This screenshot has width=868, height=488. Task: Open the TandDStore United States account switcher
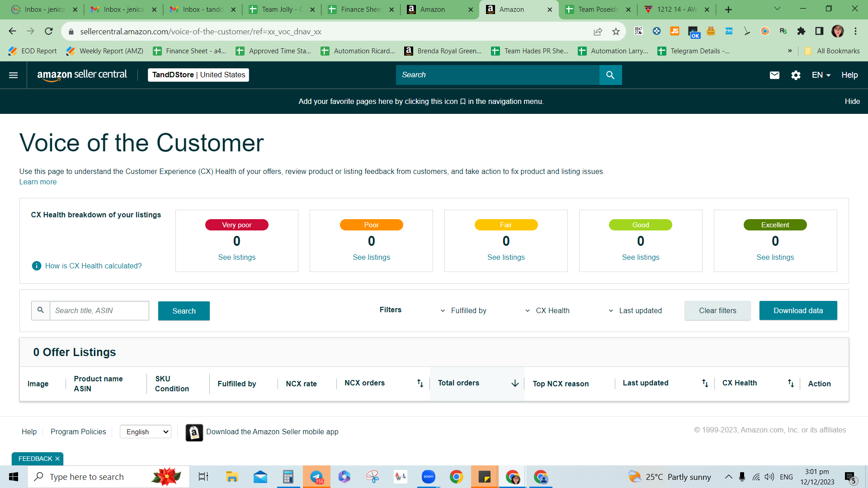click(198, 75)
